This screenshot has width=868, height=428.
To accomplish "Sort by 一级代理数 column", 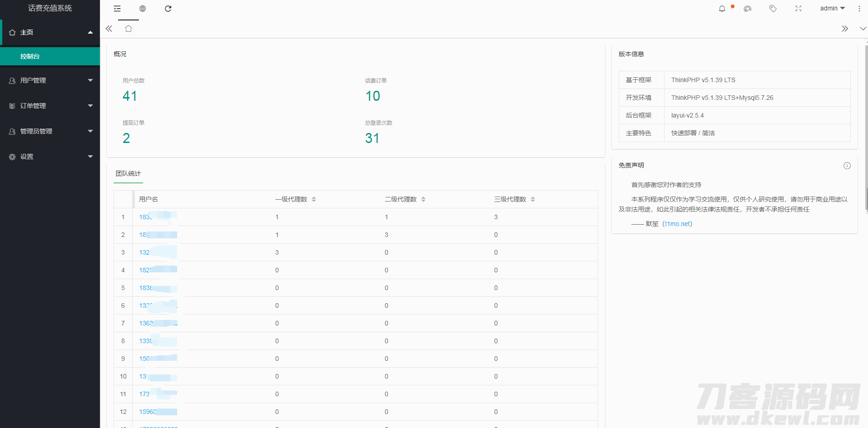I will [313, 199].
